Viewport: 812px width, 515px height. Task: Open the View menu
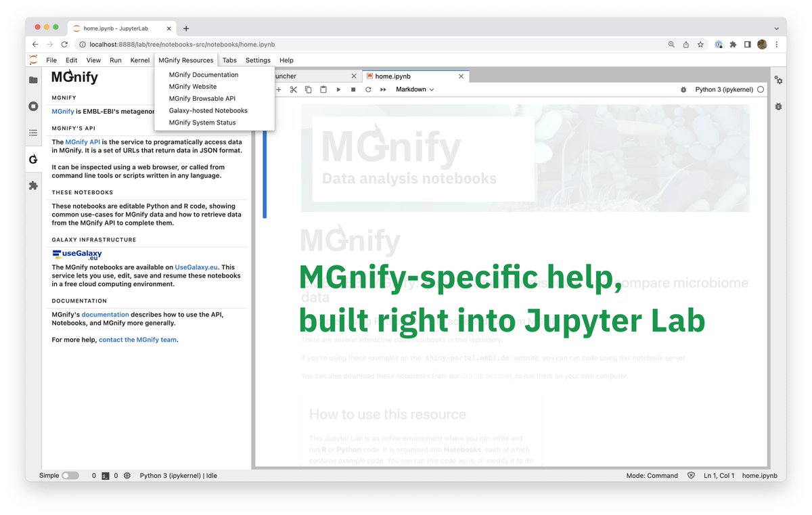pyautogui.click(x=93, y=60)
